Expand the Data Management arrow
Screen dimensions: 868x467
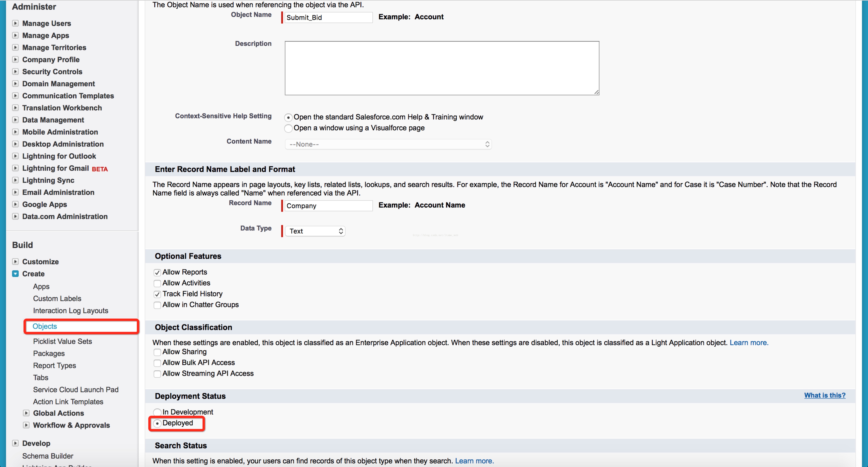click(15, 120)
